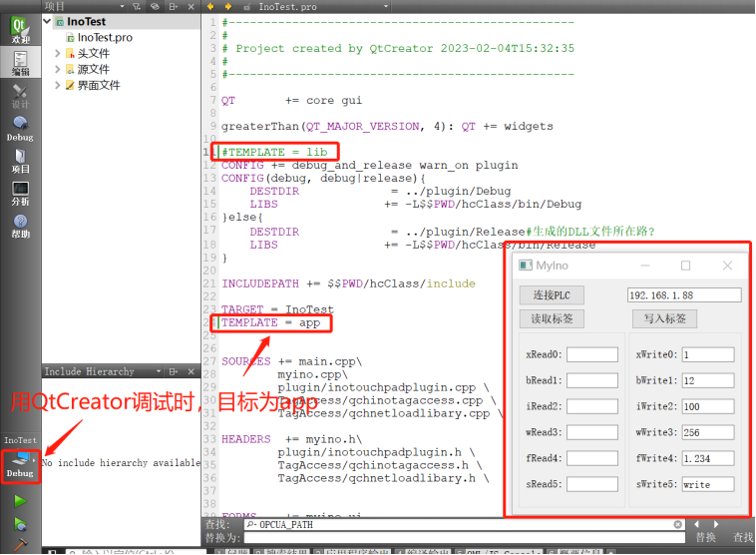This screenshot has height=555, width=756.
Task: Expand the 头文件 headers folder
Action: click(58, 53)
